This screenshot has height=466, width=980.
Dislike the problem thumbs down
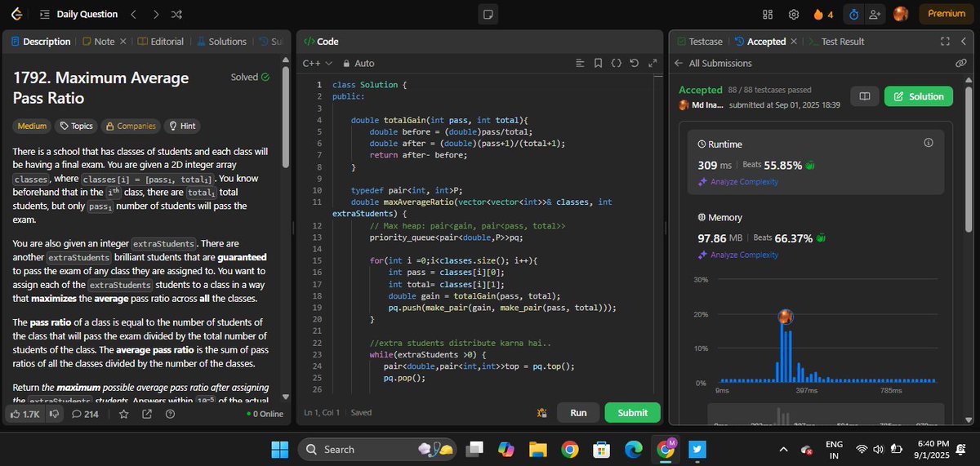pos(55,414)
